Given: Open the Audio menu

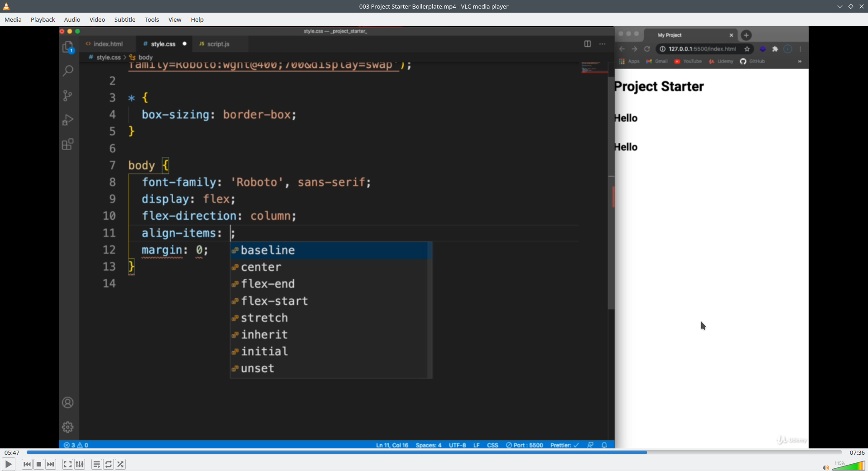Looking at the screenshot, I should tap(72, 19).
